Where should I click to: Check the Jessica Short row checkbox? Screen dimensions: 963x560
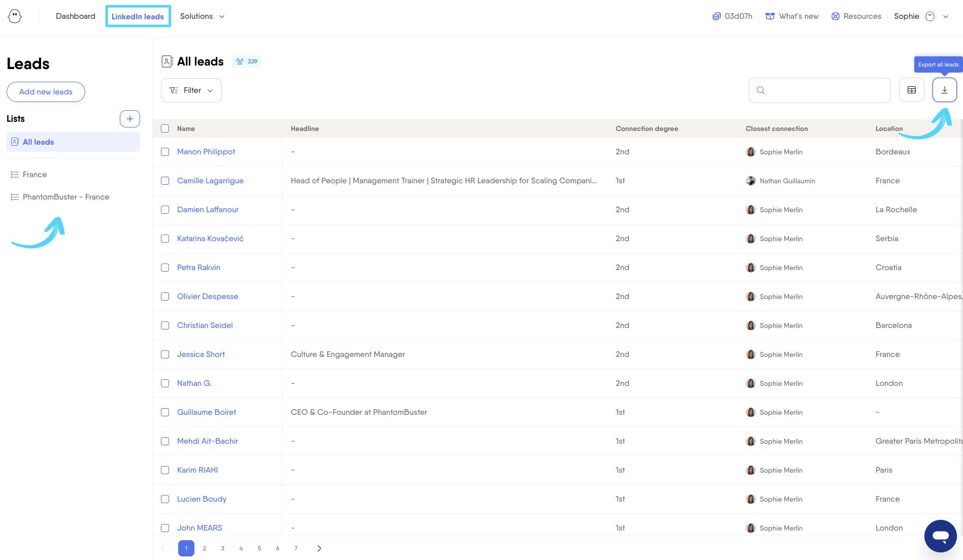click(x=165, y=354)
